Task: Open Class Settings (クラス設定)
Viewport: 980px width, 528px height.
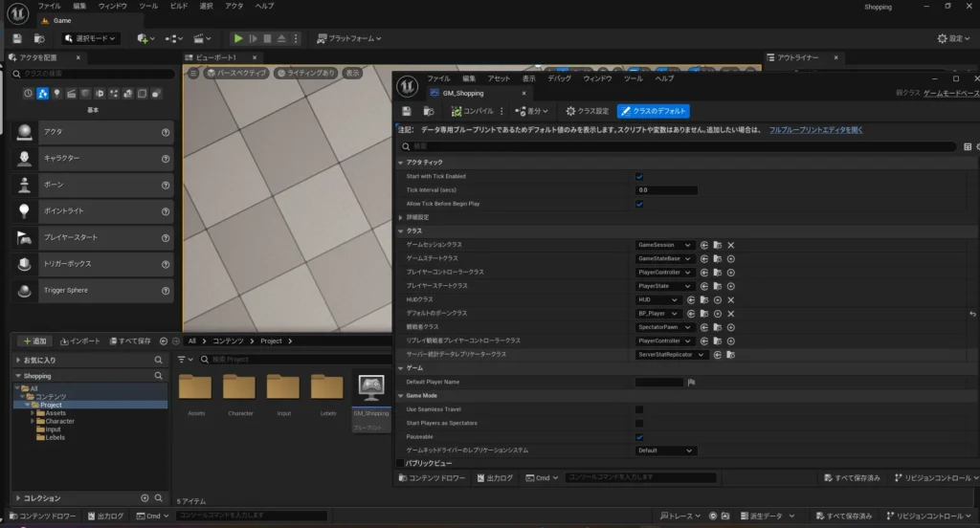Action: click(588, 111)
